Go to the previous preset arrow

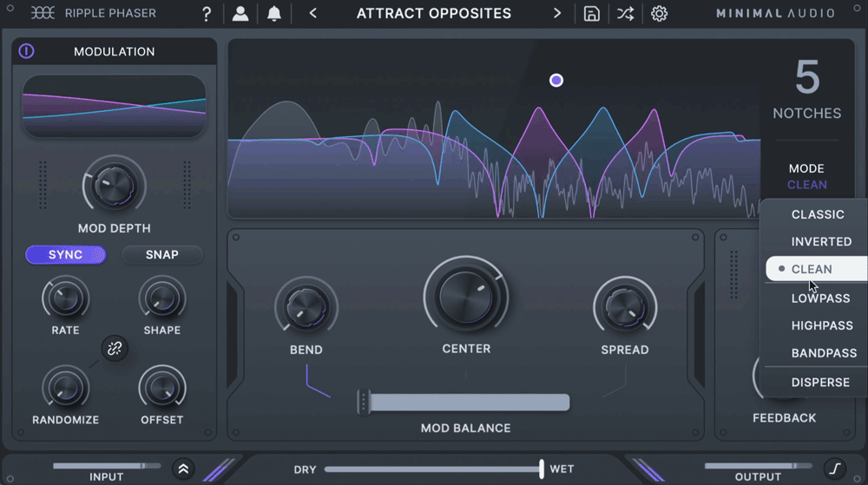pos(313,13)
